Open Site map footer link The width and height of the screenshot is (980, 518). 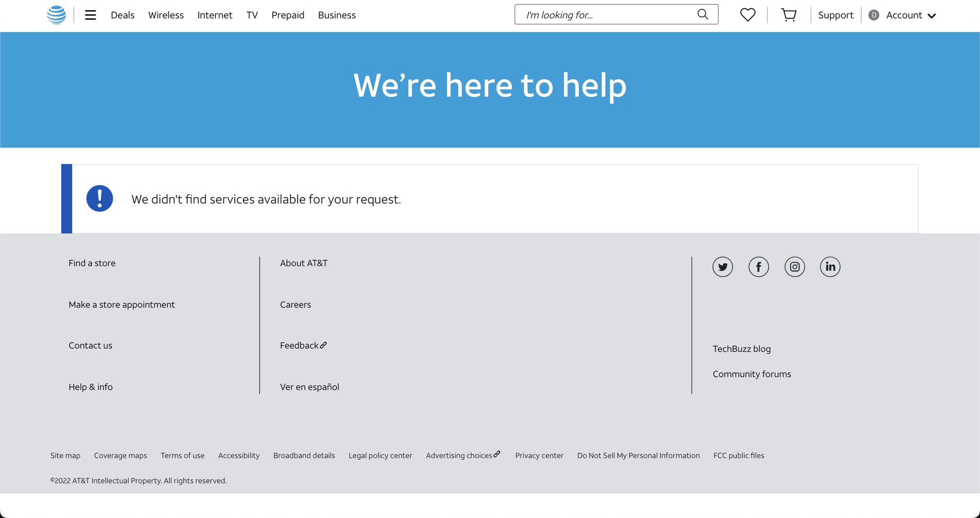[65, 456]
